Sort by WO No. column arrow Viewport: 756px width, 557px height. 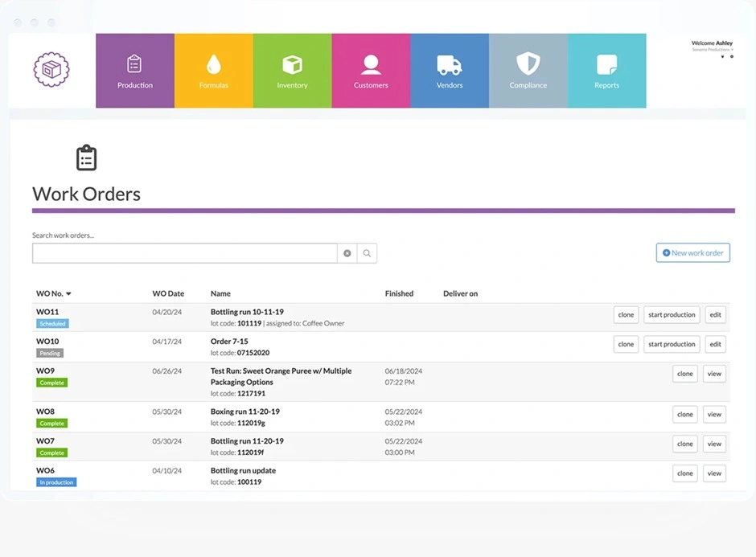(68, 294)
